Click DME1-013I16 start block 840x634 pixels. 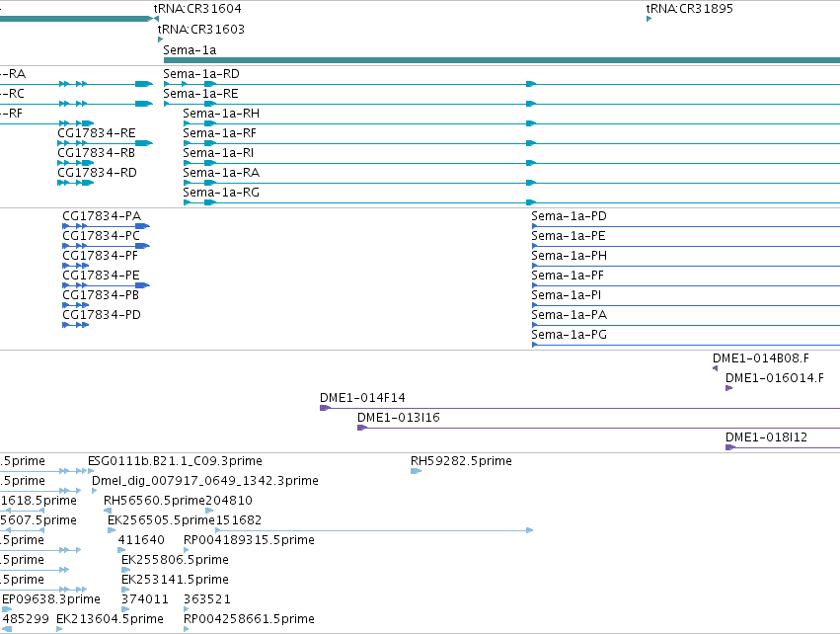click(361, 428)
